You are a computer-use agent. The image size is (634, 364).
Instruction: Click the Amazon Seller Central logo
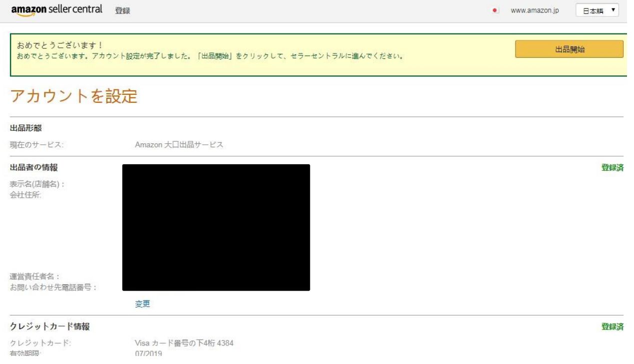pyautogui.click(x=56, y=10)
